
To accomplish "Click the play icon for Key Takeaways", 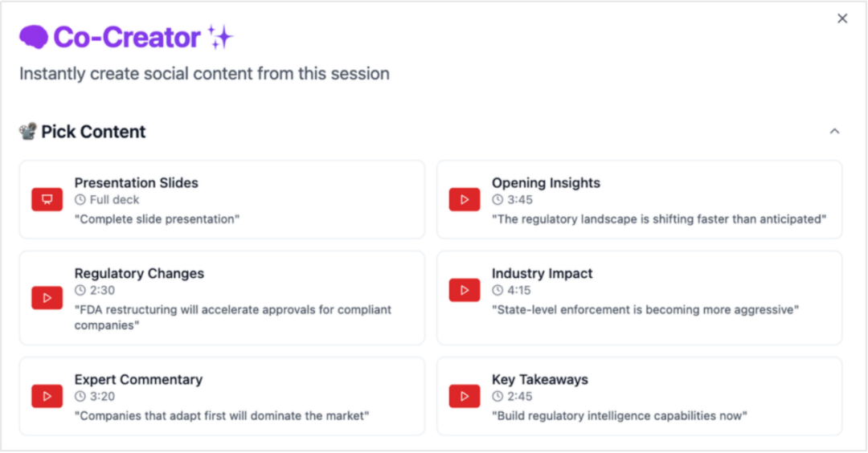I will pyautogui.click(x=465, y=397).
